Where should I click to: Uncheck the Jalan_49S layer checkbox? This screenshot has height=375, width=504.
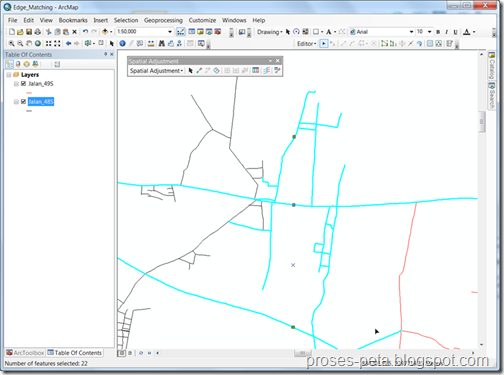point(23,83)
